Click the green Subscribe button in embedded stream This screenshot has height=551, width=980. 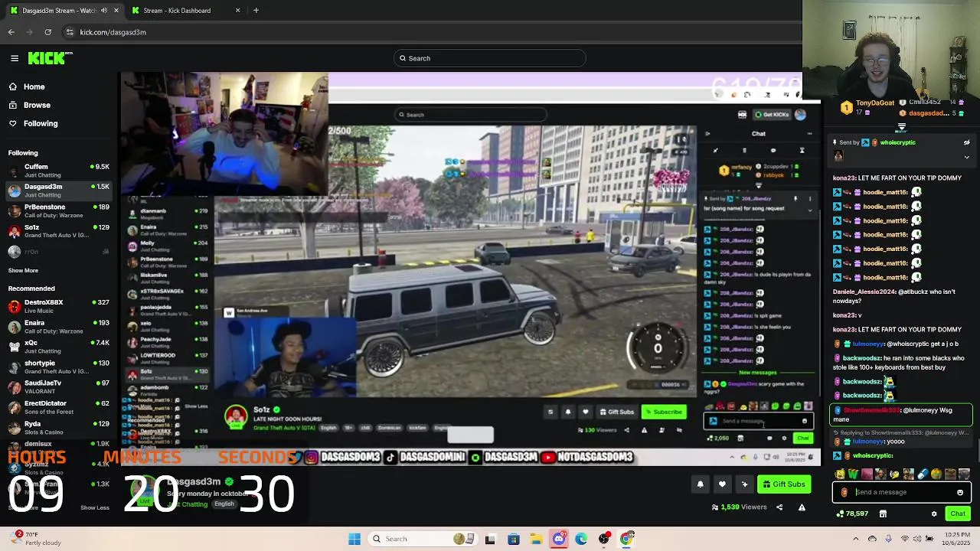(664, 412)
